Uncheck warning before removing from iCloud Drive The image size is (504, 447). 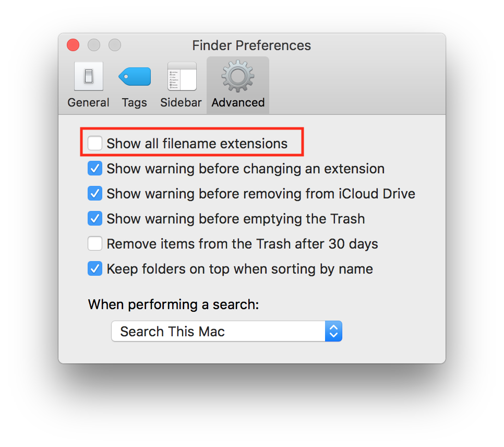[95, 193]
